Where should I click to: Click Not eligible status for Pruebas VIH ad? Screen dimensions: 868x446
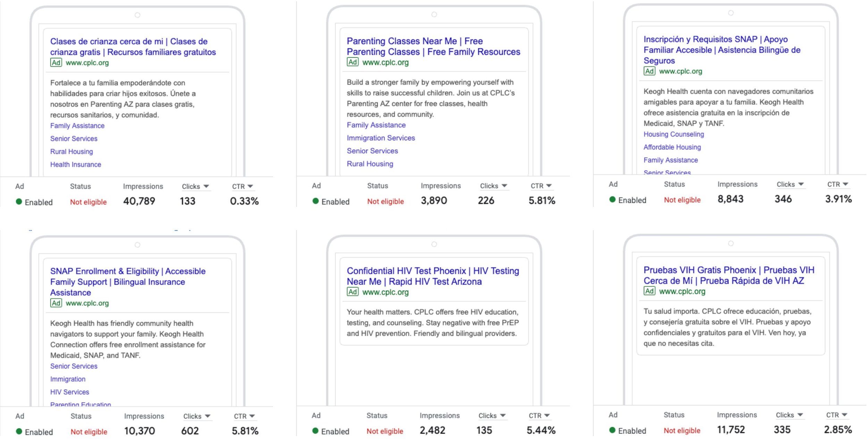tap(682, 430)
